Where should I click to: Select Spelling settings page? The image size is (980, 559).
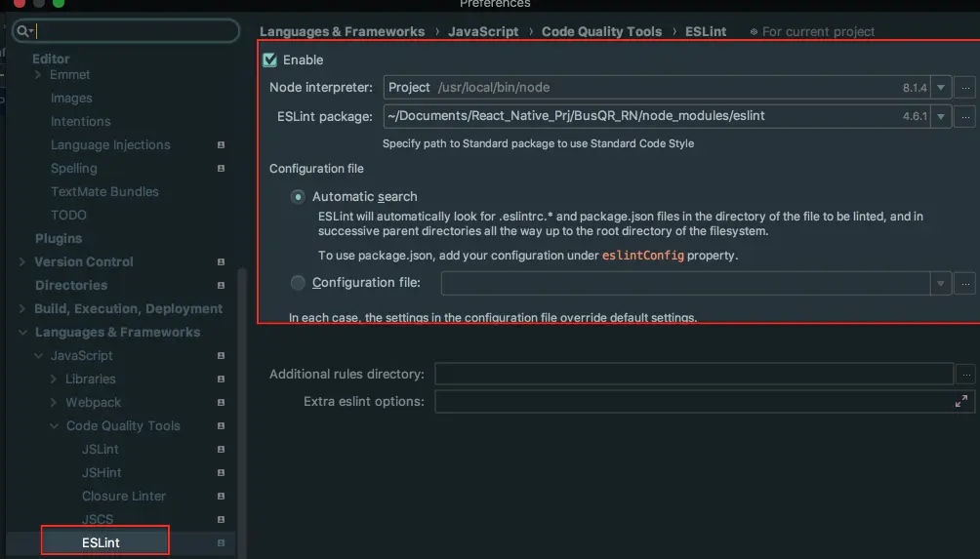74,169
